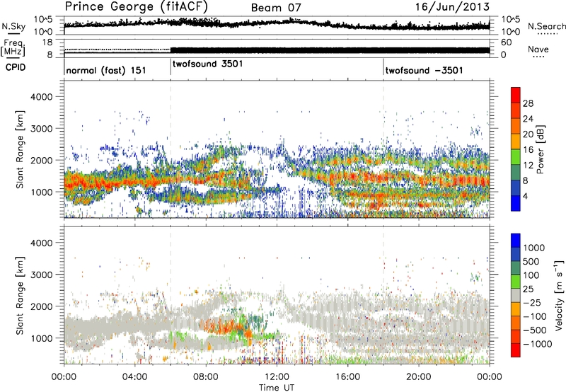The width and height of the screenshot is (566, 392).
Task: Click the 20:00 time tick label
Action: point(418,377)
